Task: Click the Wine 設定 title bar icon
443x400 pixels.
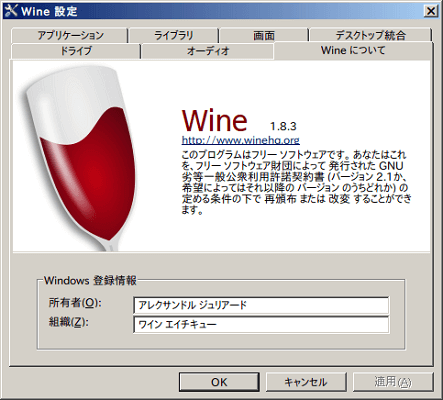Action: click(x=11, y=11)
